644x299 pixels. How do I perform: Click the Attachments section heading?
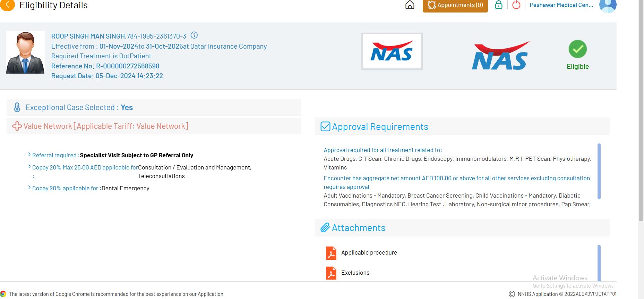click(x=359, y=228)
